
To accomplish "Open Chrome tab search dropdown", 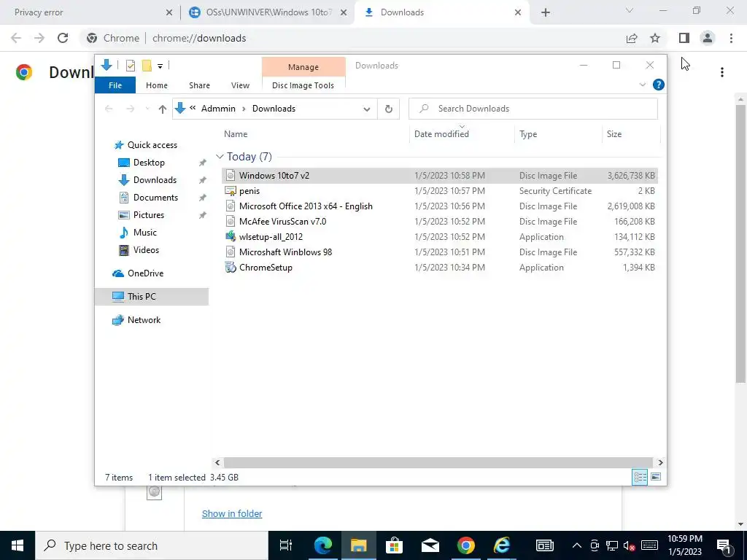I will [630, 10].
